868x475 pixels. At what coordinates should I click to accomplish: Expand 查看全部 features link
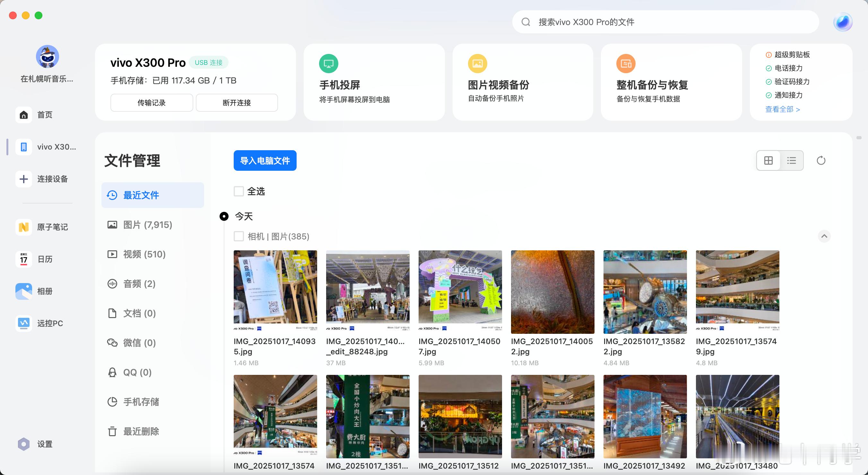pos(782,109)
